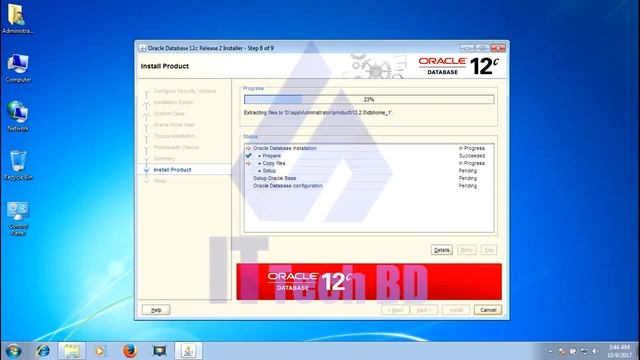
Task: Click the taskbar clock showing date and time
Action: tap(620, 351)
